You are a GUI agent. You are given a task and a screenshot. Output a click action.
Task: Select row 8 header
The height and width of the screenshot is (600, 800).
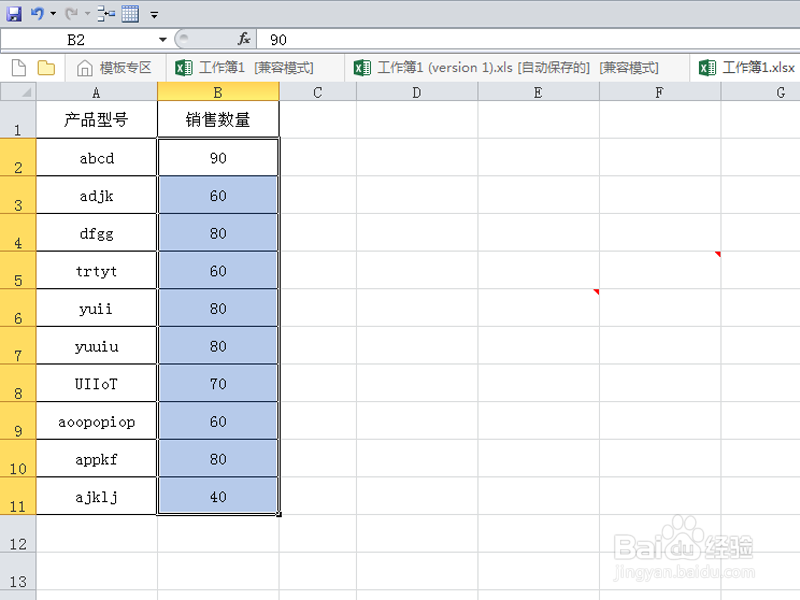pyautogui.click(x=18, y=383)
